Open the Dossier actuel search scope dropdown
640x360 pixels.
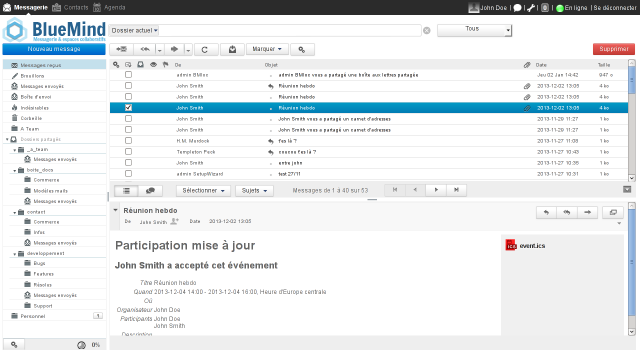pos(134,31)
